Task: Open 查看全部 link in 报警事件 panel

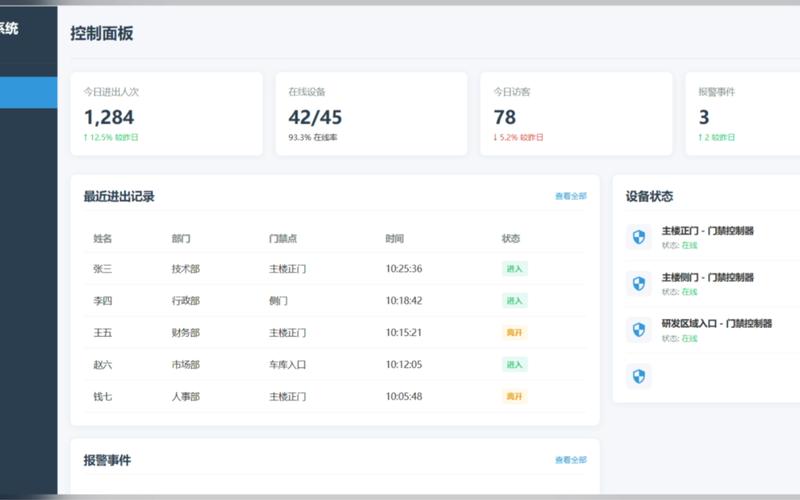Action: click(571, 460)
